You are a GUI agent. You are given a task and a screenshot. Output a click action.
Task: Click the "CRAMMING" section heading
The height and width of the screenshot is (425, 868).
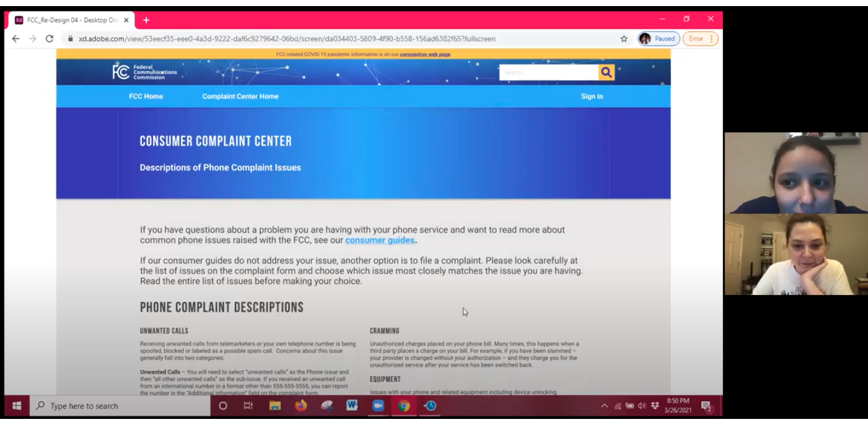point(385,331)
